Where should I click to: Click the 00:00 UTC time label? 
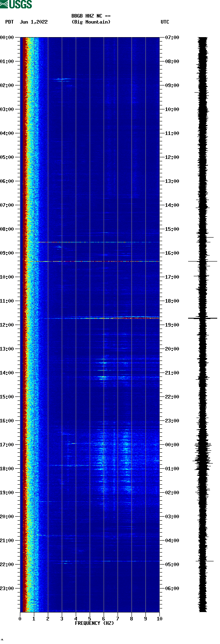pyautogui.click(x=172, y=445)
